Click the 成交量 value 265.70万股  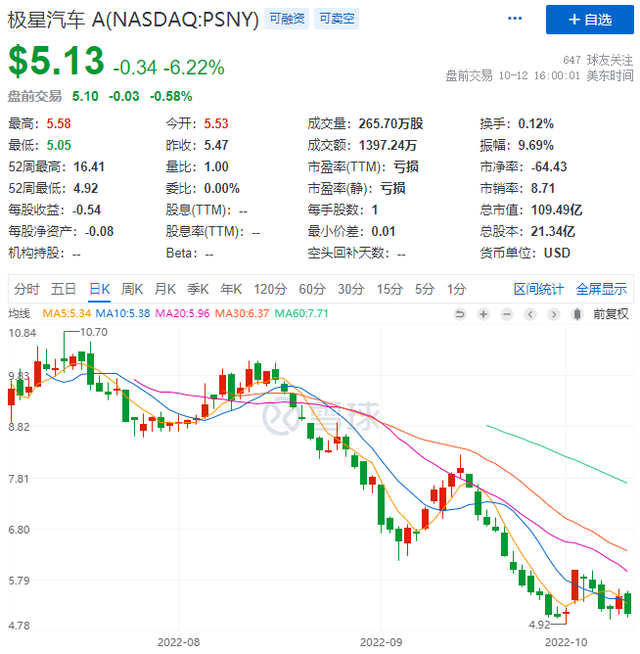click(x=391, y=124)
